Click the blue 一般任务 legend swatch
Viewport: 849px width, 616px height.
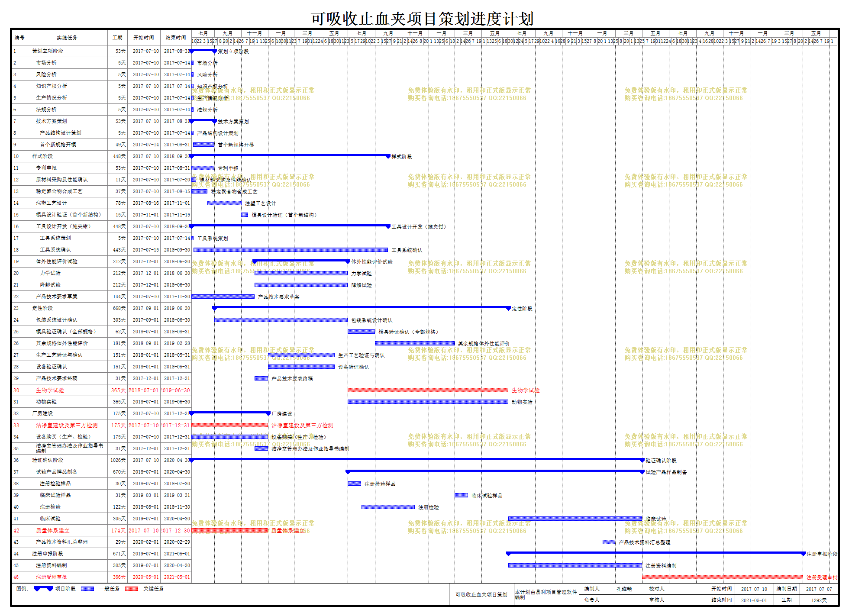pyautogui.click(x=87, y=589)
